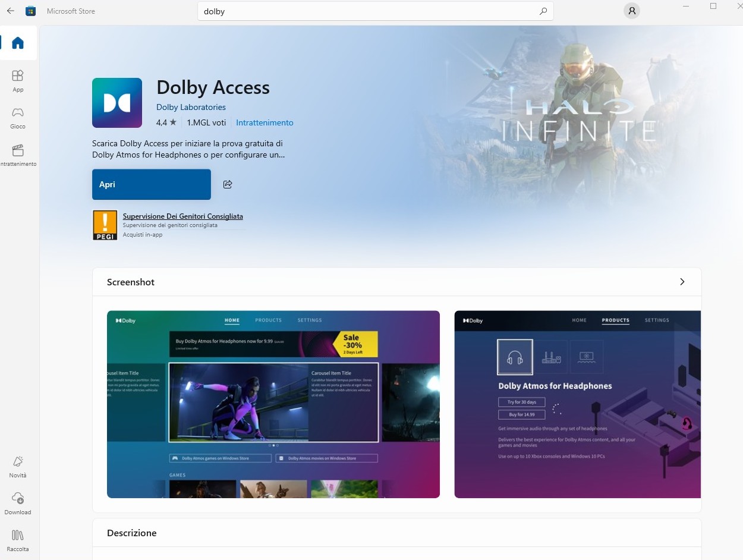Open Novità in the sidebar
The height and width of the screenshot is (560, 743).
click(18, 467)
